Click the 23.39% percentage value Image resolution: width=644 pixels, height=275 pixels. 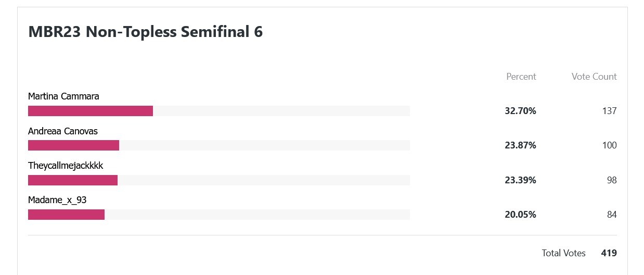tap(520, 180)
